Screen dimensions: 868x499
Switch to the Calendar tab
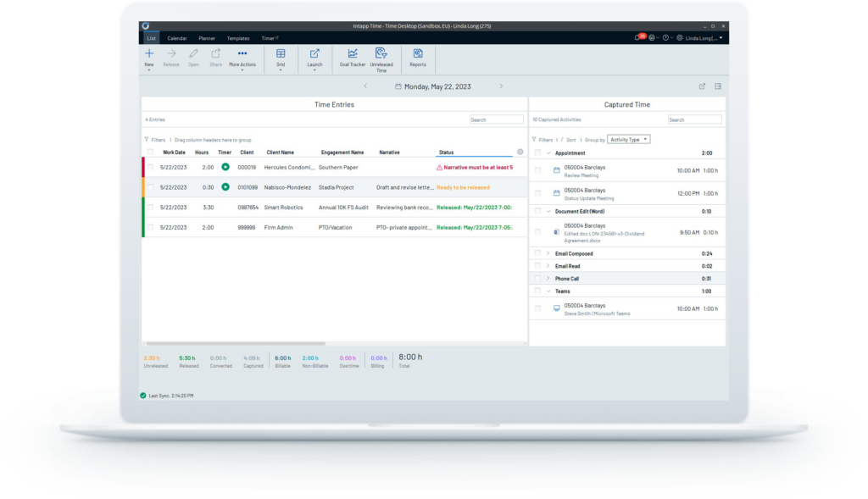tap(177, 38)
